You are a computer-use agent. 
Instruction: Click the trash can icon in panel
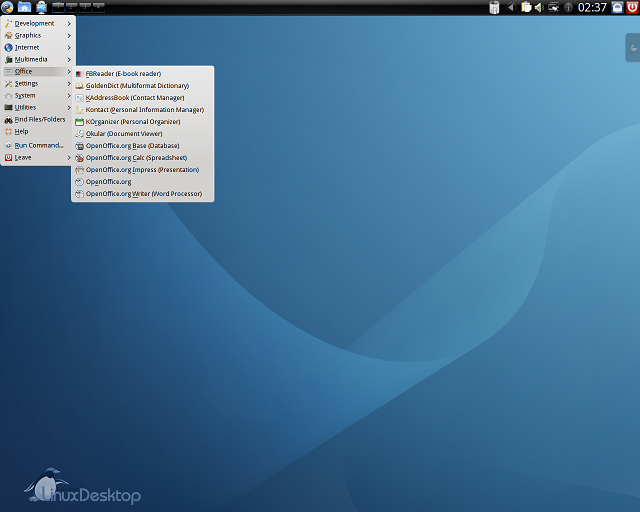tap(494, 7)
